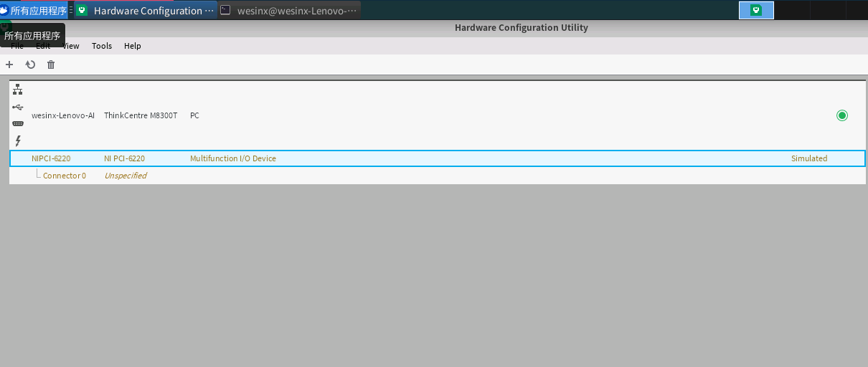Open the 所有应用程序 applications menu
Screen dimensions: 868x367
(34, 11)
